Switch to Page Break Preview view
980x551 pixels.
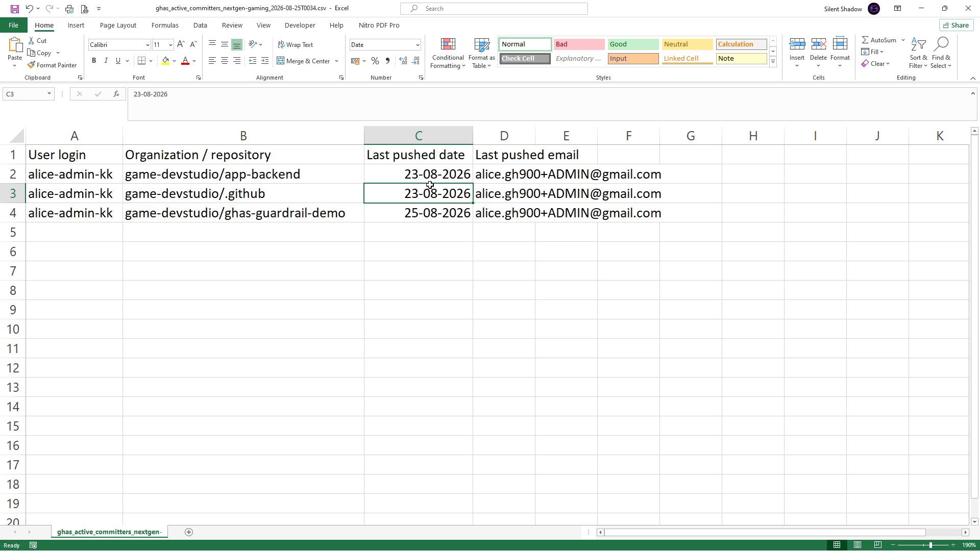878,545
